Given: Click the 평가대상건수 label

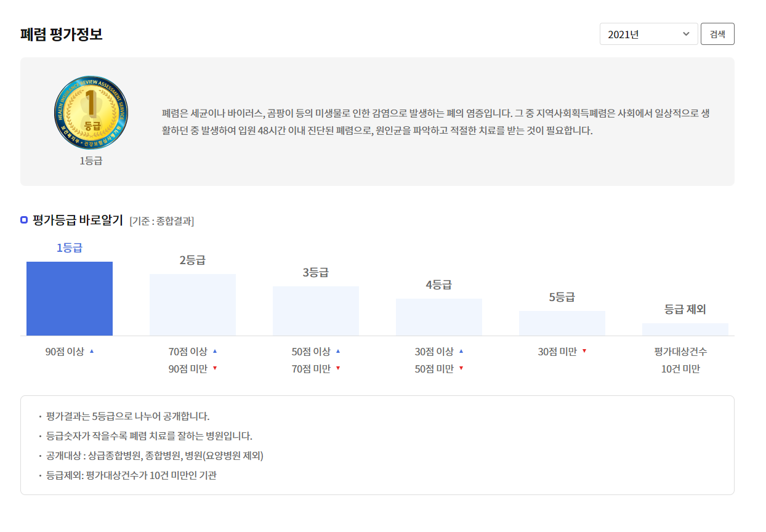Looking at the screenshot, I should tap(680, 352).
